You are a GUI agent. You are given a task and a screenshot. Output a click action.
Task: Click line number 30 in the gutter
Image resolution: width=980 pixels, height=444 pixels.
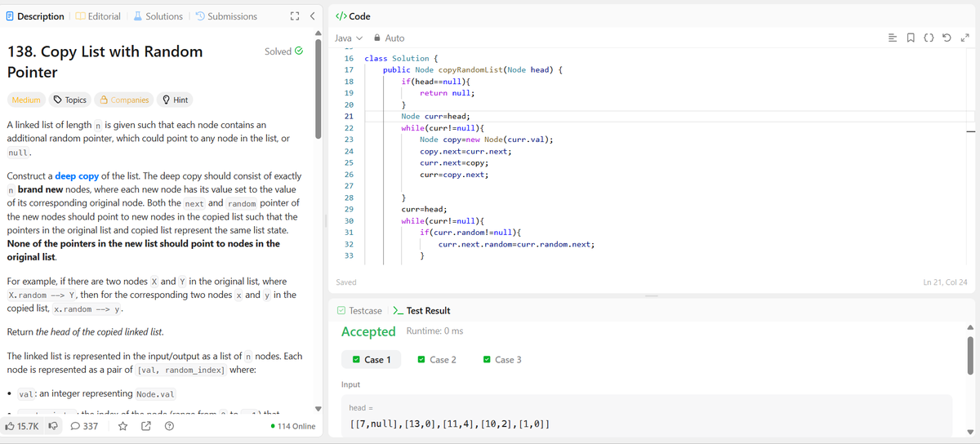[349, 221]
